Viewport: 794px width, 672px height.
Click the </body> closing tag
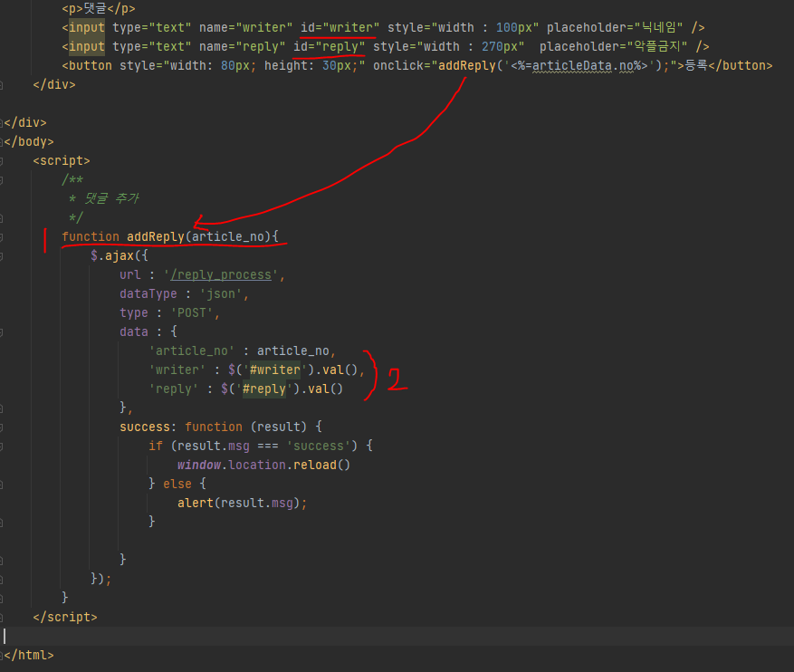tap(29, 142)
